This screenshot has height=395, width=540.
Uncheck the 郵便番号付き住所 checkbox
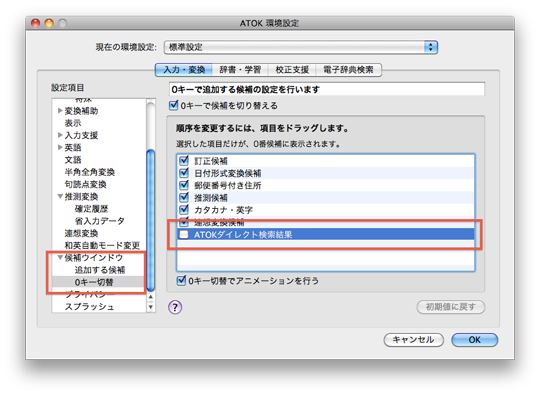pos(184,185)
